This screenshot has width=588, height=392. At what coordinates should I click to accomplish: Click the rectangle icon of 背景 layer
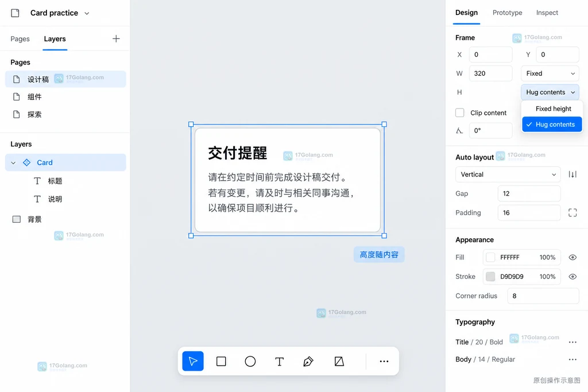click(x=17, y=219)
